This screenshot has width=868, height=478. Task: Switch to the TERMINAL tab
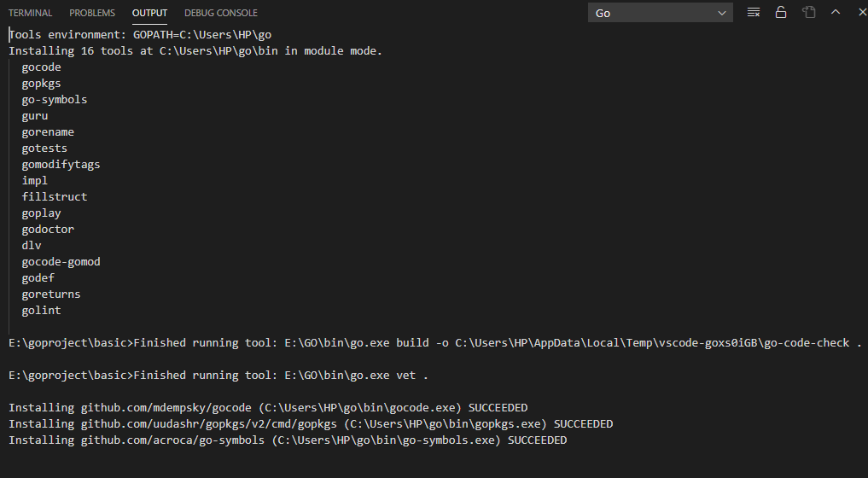(30, 13)
